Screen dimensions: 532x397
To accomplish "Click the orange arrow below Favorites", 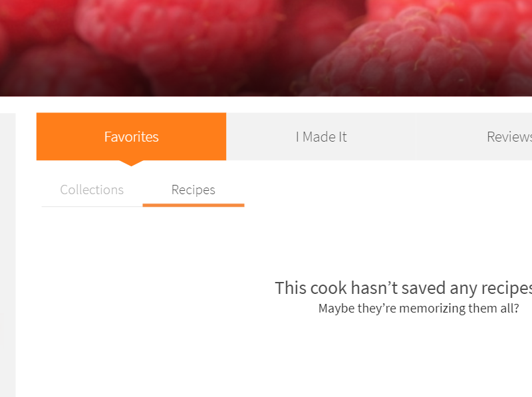I will coord(131,163).
